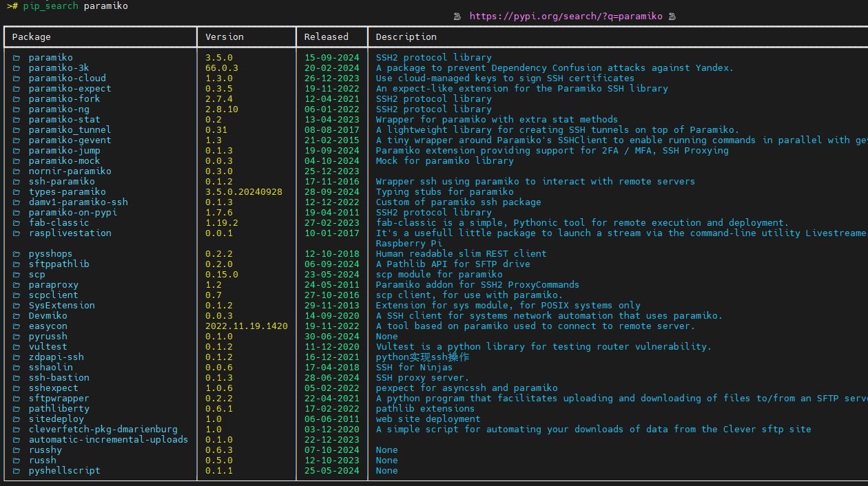Click the folder icon beside scp package

pos(16,275)
